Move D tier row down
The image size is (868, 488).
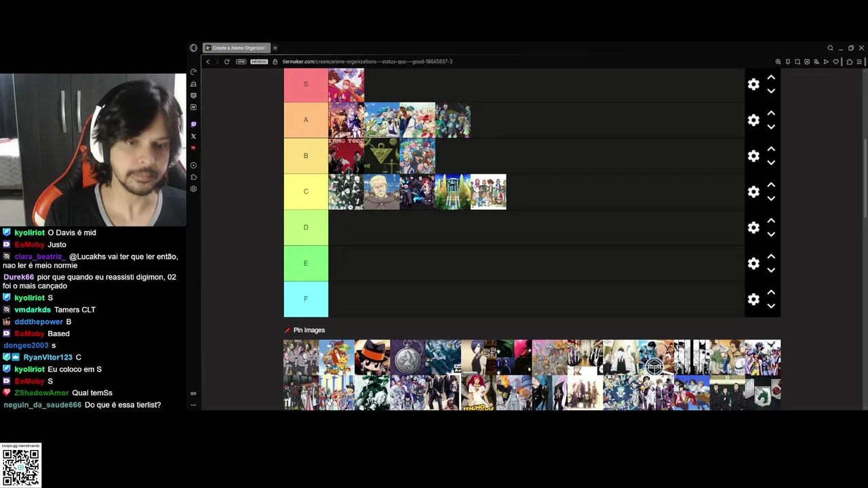(771, 235)
